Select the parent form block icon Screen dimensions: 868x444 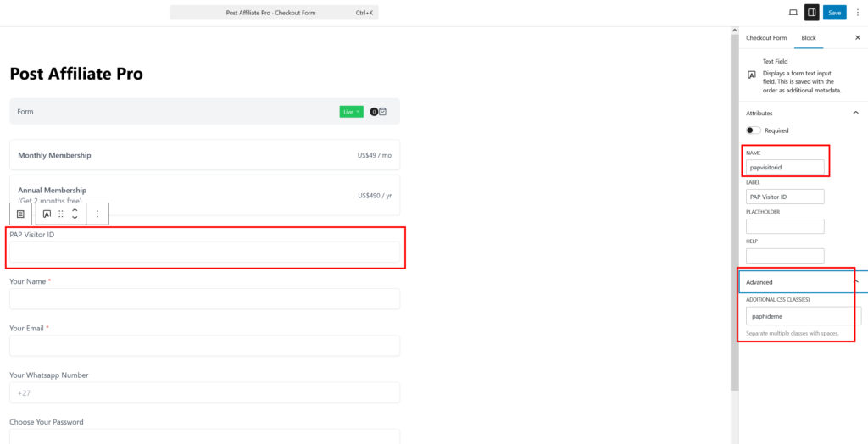(21, 214)
